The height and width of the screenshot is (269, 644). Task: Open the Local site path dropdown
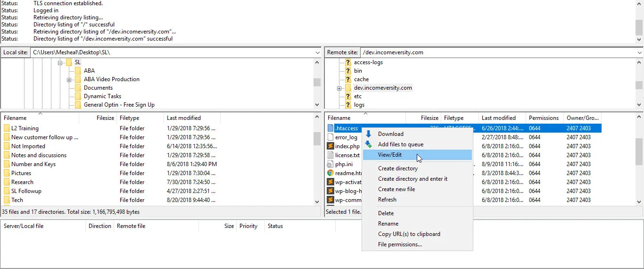pos(317,52)
